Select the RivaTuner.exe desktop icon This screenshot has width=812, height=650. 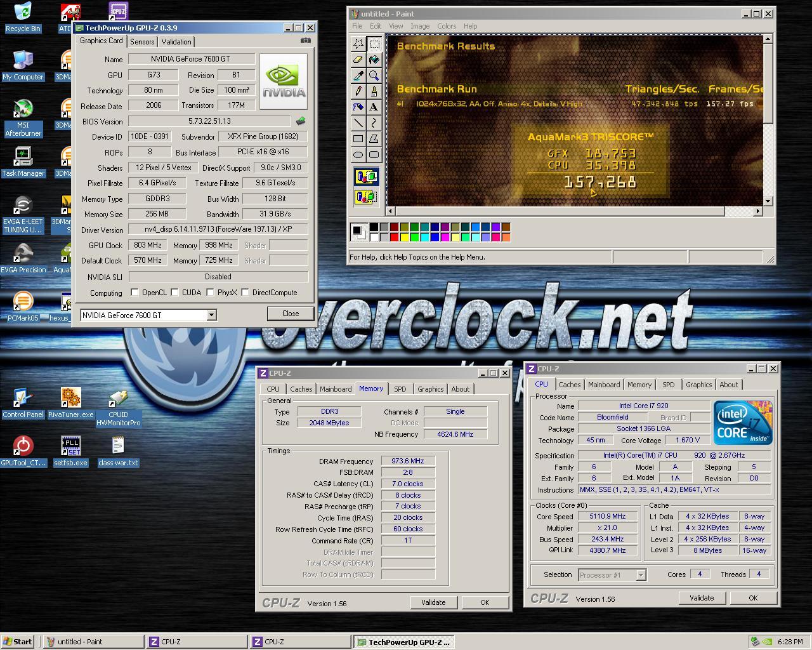[x=70, y=403]
